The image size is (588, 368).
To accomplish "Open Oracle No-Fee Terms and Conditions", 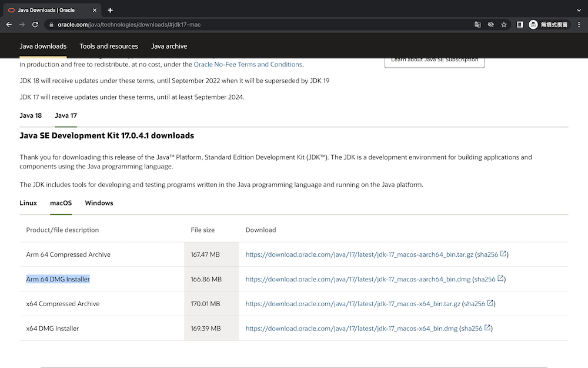I will 248,64.
